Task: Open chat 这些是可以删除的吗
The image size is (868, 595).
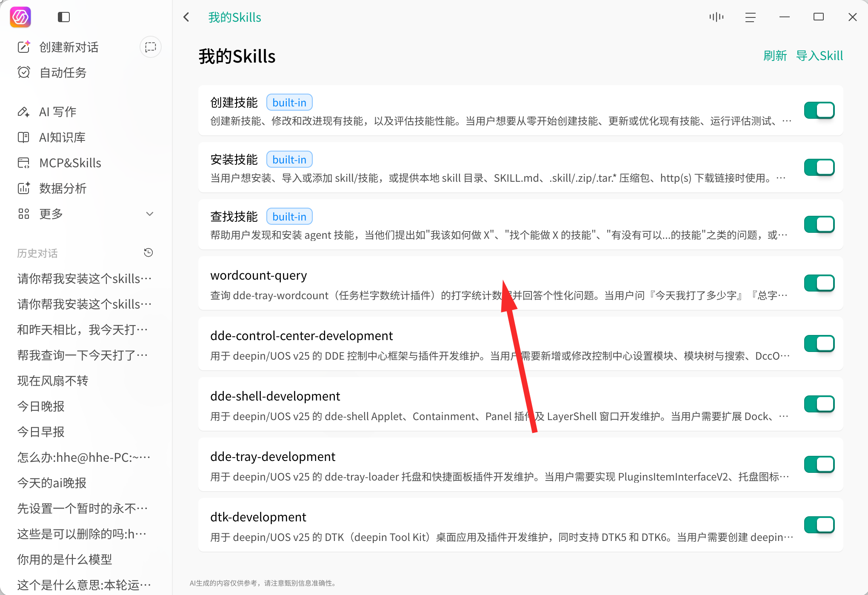Action: point(82,534)
